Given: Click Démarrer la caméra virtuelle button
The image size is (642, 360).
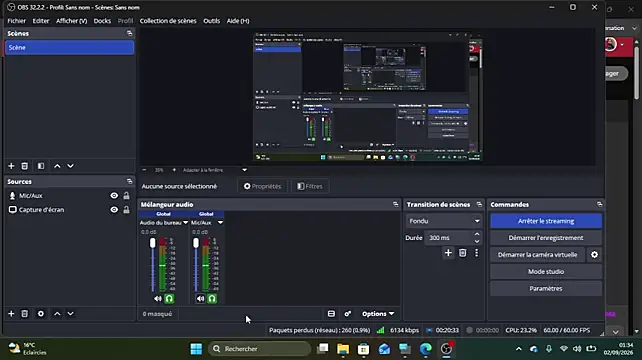Looking at the screenshot, I should [538, 255].
